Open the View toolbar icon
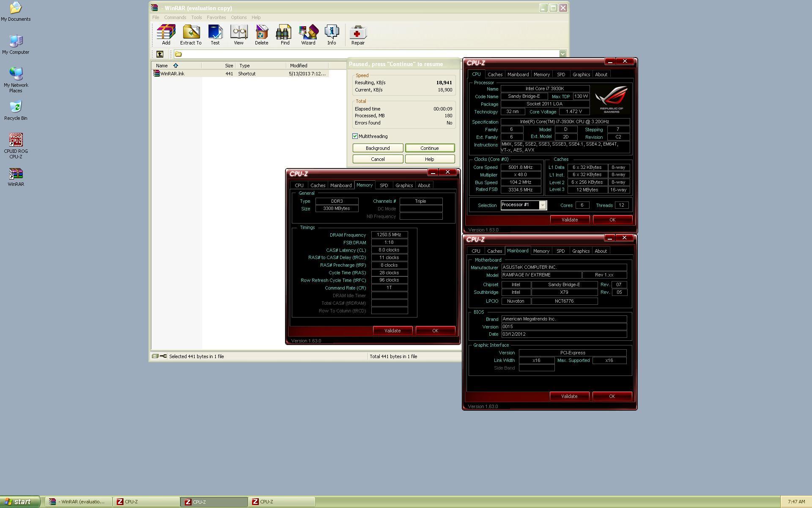The height and width of the screenshot is (508, 812). click(239, 35)
